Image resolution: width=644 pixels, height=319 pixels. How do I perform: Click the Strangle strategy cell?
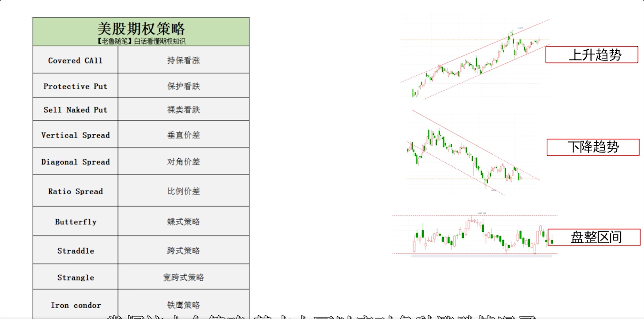(x=75, y=277)
